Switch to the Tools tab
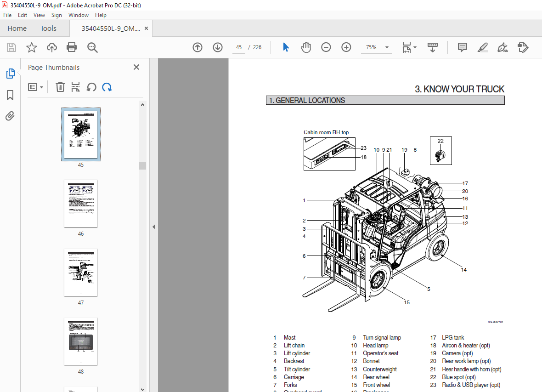 click(x=48, y=28)
